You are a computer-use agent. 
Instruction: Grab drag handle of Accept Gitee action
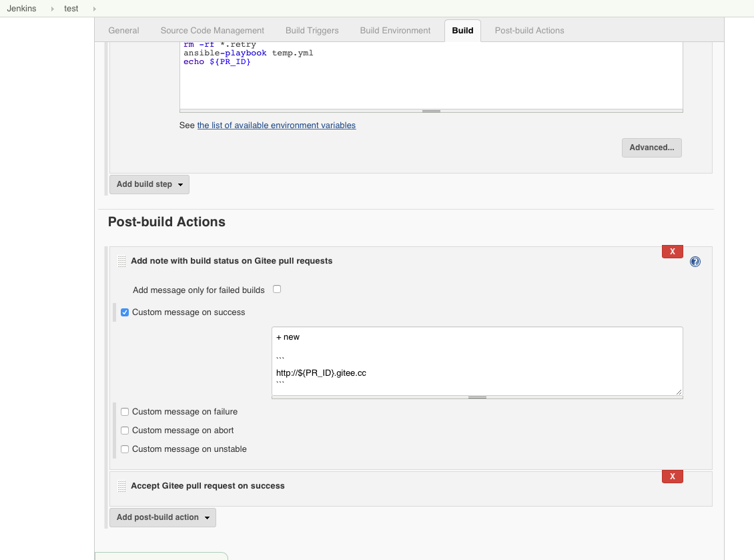(121, 486)
